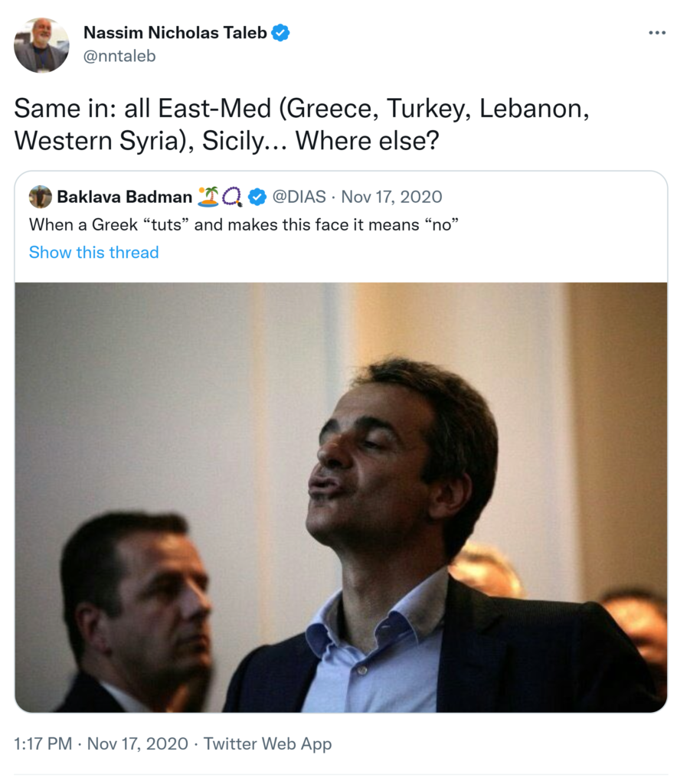
Task: Click the Show this thread link
Action: [93, 253]
